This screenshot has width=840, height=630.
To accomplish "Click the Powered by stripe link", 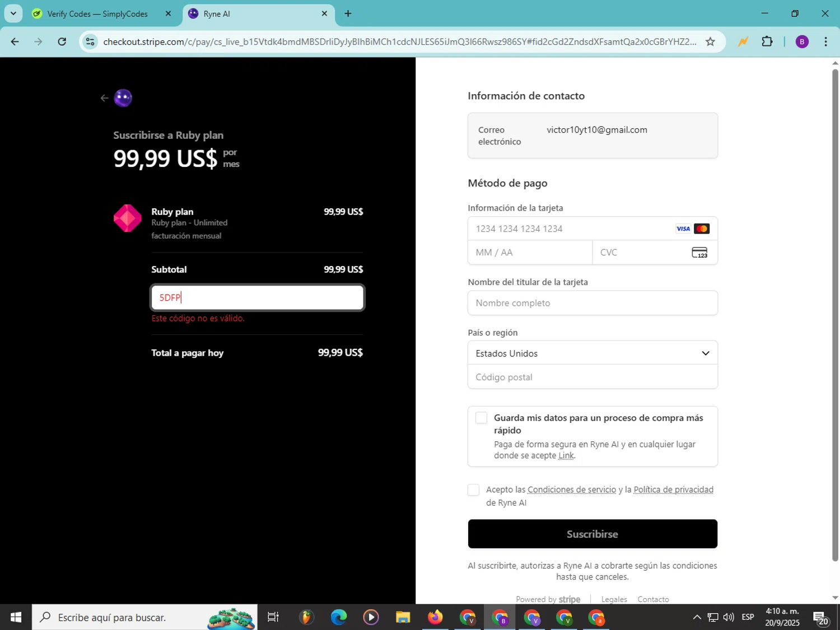I will 548,599.
